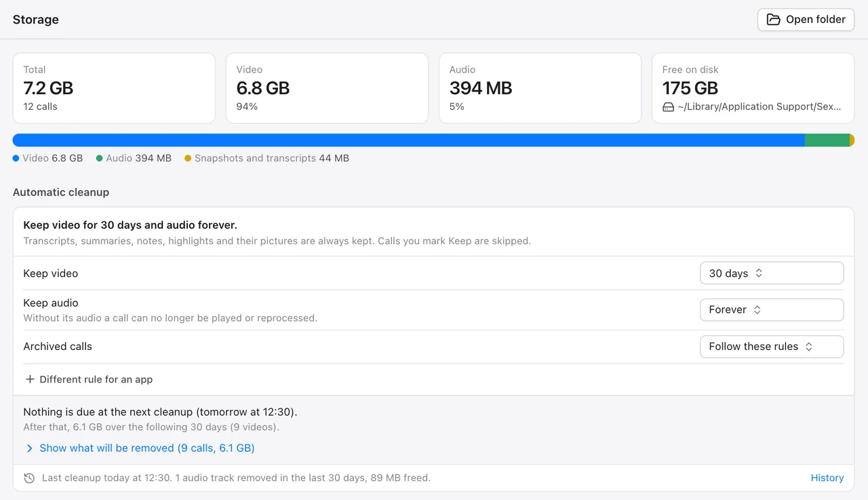Click the Audio 394 MB card value
868x500 pixels.
[481, 88]
